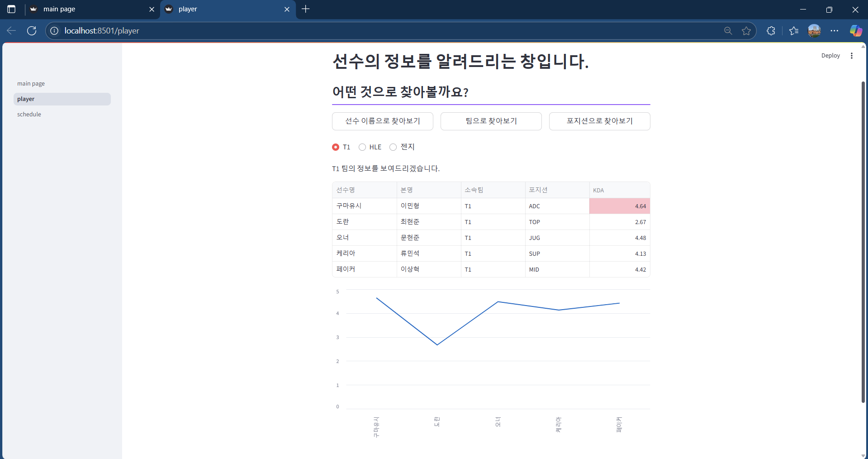Sort by KDA column header
Screen dimensions: 868x459
620,190
